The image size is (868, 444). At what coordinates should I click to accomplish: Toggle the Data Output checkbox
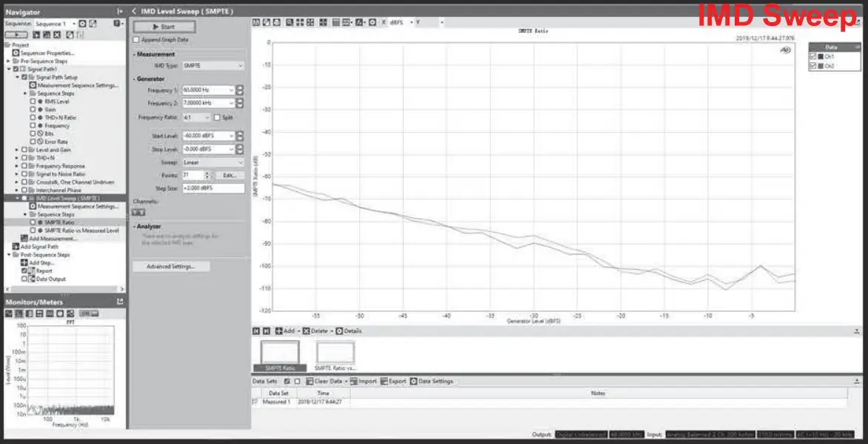tap(24, 279)
